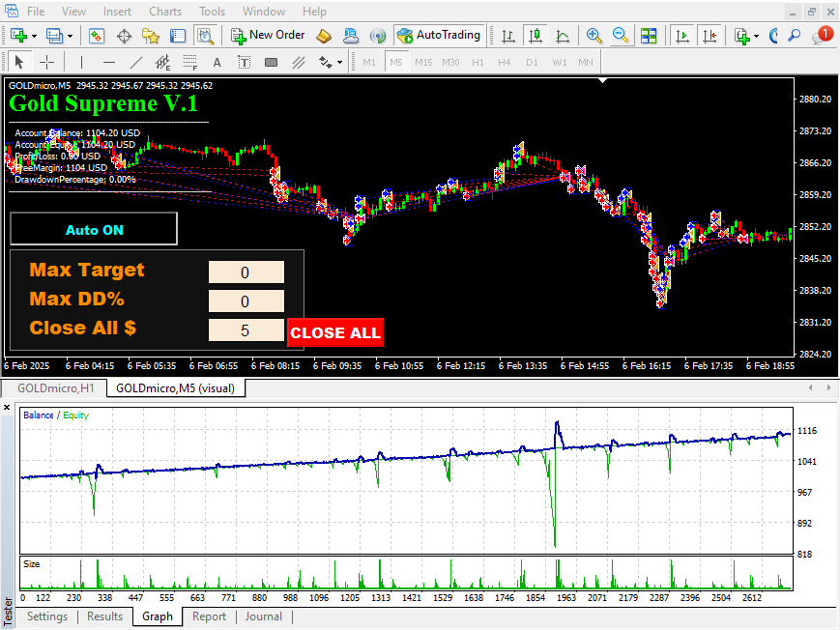Open the tester Settings tab

pyautogui.click(x=47, y=616)
